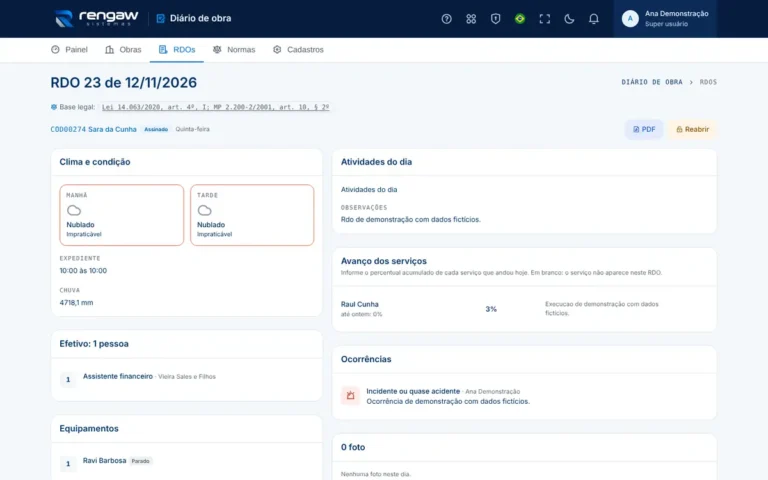Click the Base legal law reference link
This screenshot has height=480, width=768.
click(x=216, y=107)
